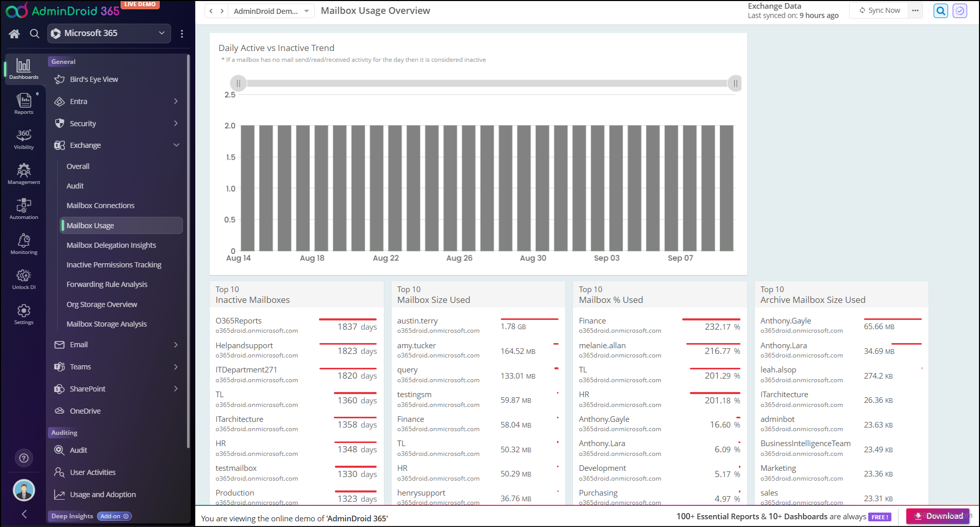980x527 pixels.
Task: Click amy.tucker in Mailbox Size Used
Action: (478, 350)
